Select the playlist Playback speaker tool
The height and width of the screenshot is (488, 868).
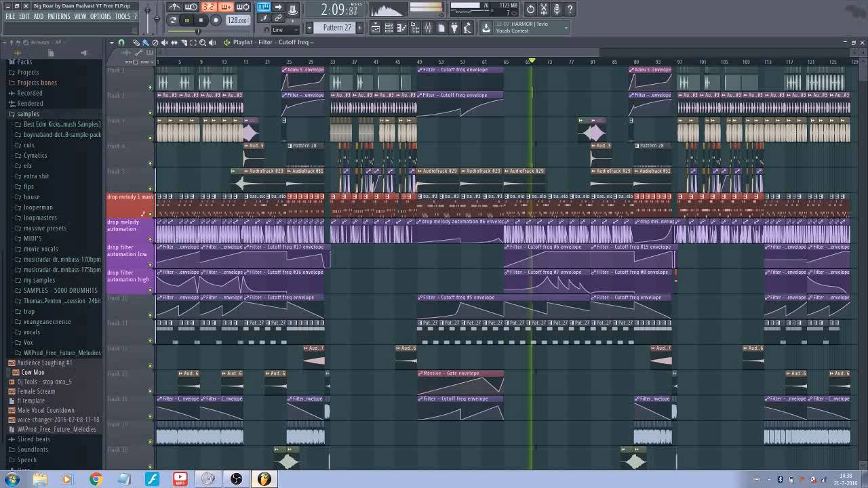[212, 42]
